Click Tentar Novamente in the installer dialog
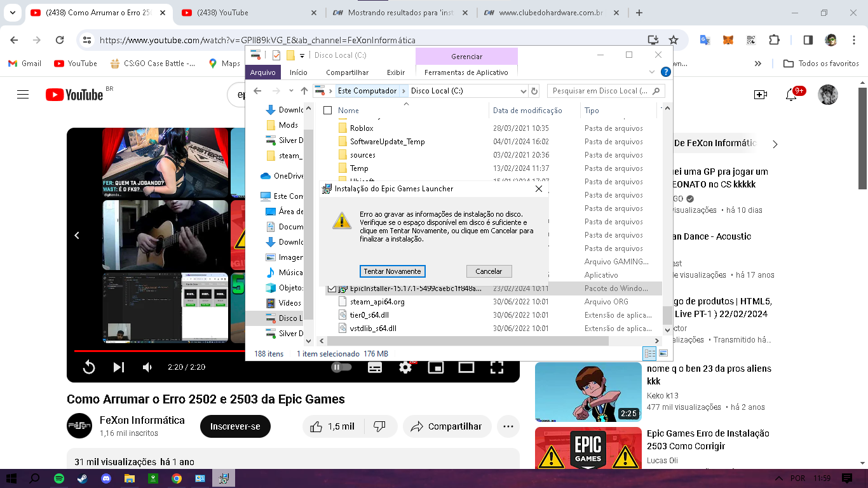The height and width of the screenshot is (488, 868). tap(392, 271)
